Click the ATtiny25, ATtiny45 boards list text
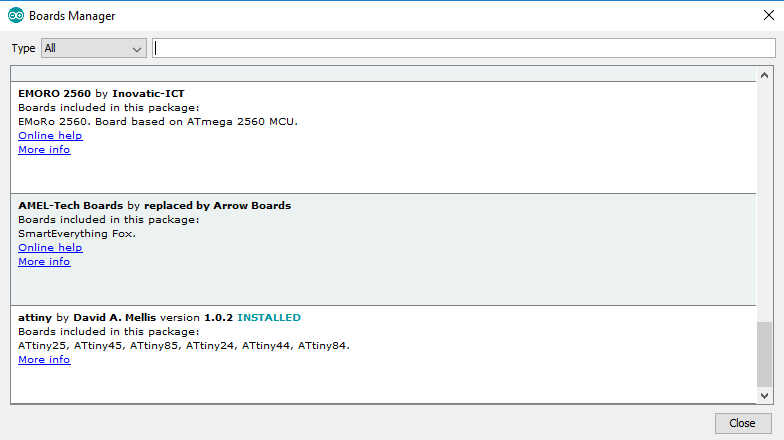Image resolution: width=784 pixels, height=440 pixels. pos(184,346)
